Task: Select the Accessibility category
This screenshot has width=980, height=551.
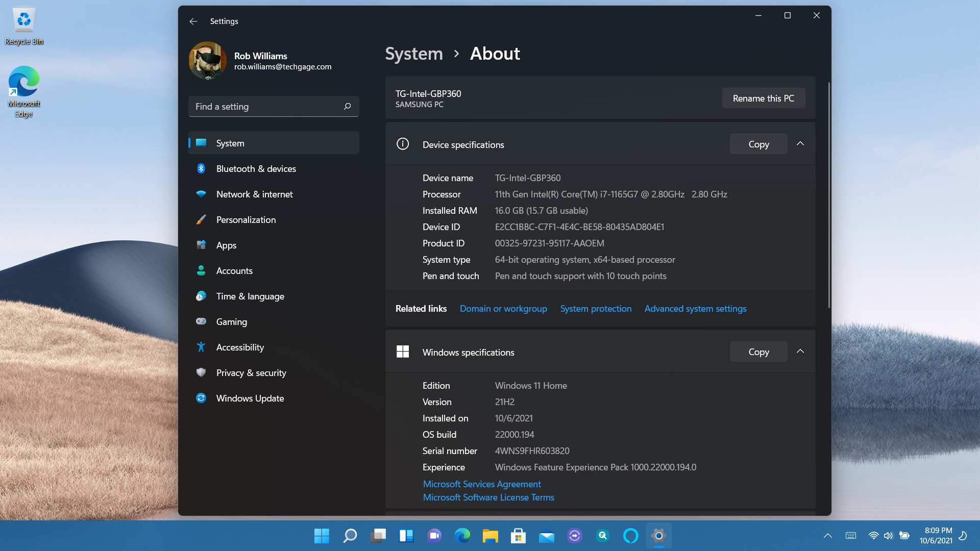Action: point(240,347)
